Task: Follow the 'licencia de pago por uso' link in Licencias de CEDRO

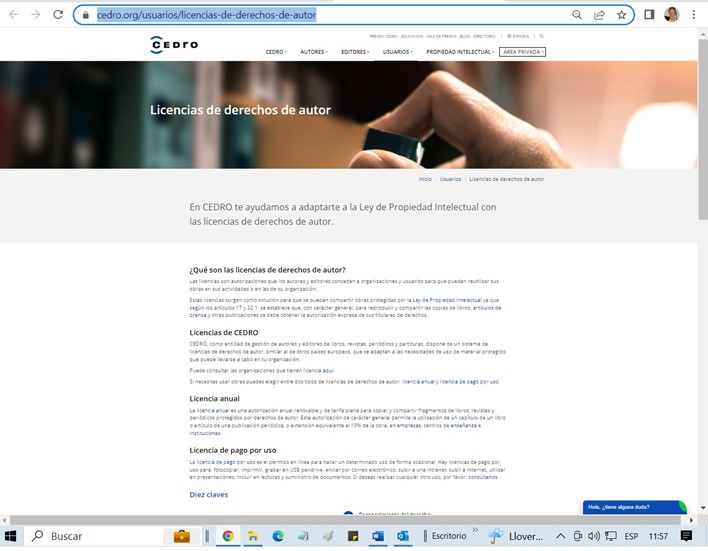Action: pyautogui.click(x=469, y=382)
